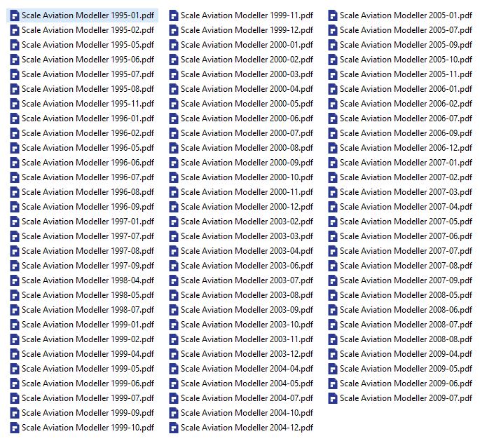480x448 pixels.
Task: Click the PDF icon beside the 1999-11 issue
Action: 174,15
